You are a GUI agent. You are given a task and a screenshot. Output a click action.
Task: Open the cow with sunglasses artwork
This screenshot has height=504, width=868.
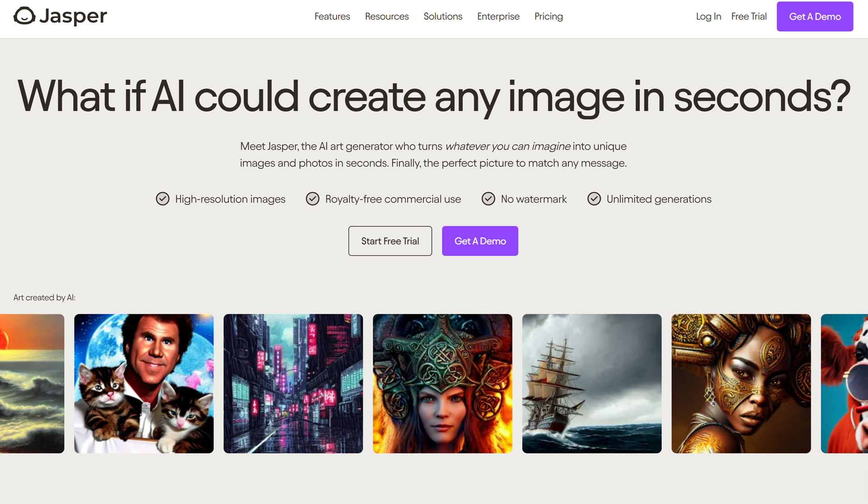click(x=844, y=384)
